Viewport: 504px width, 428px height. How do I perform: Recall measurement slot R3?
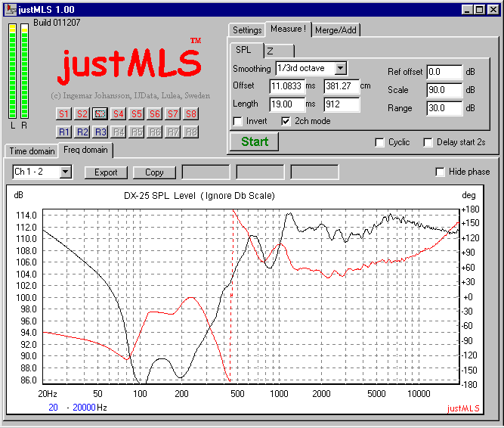tap(100, 132)
